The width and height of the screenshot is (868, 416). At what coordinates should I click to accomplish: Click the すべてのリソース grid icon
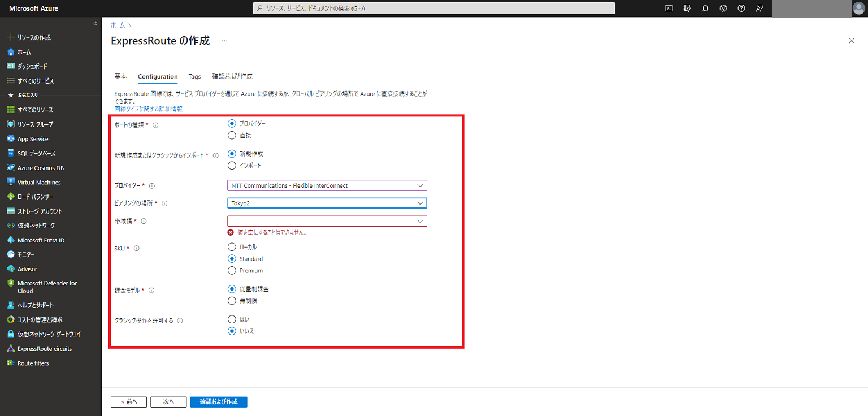10,110
